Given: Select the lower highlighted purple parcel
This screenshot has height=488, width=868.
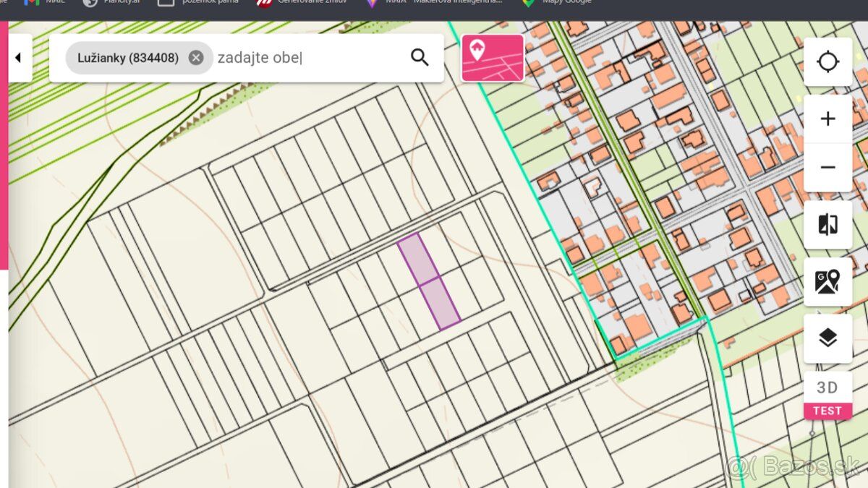Looking at the screenshot, I should click(440, 304).
